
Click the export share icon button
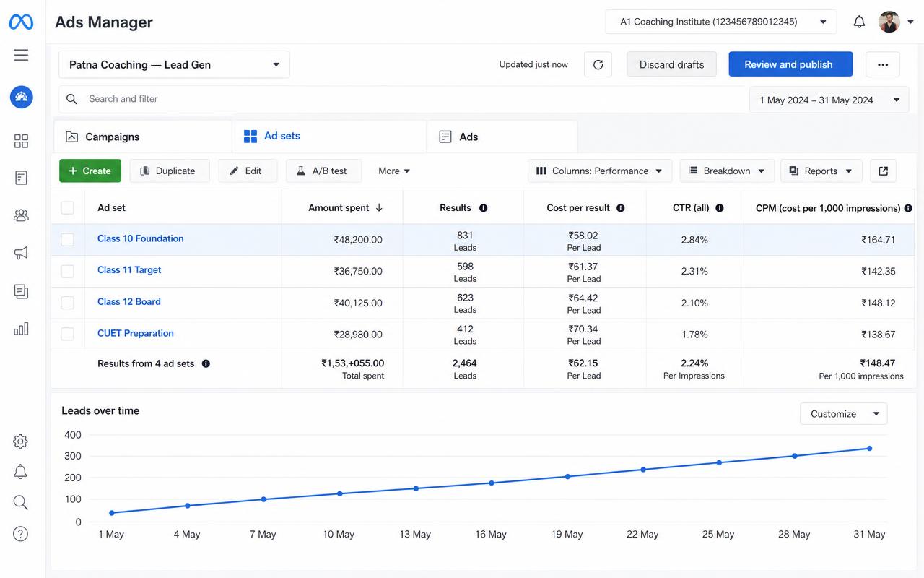(x=884, y=171)
